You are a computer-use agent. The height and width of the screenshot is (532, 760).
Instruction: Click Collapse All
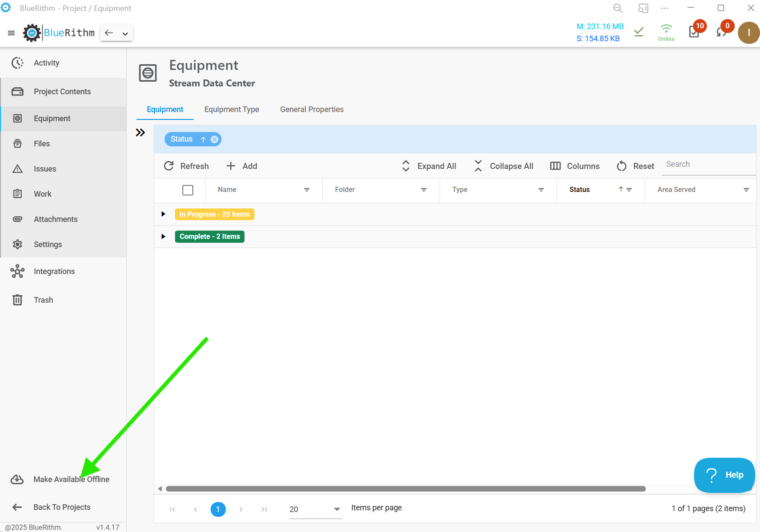[x=504, y=166]
